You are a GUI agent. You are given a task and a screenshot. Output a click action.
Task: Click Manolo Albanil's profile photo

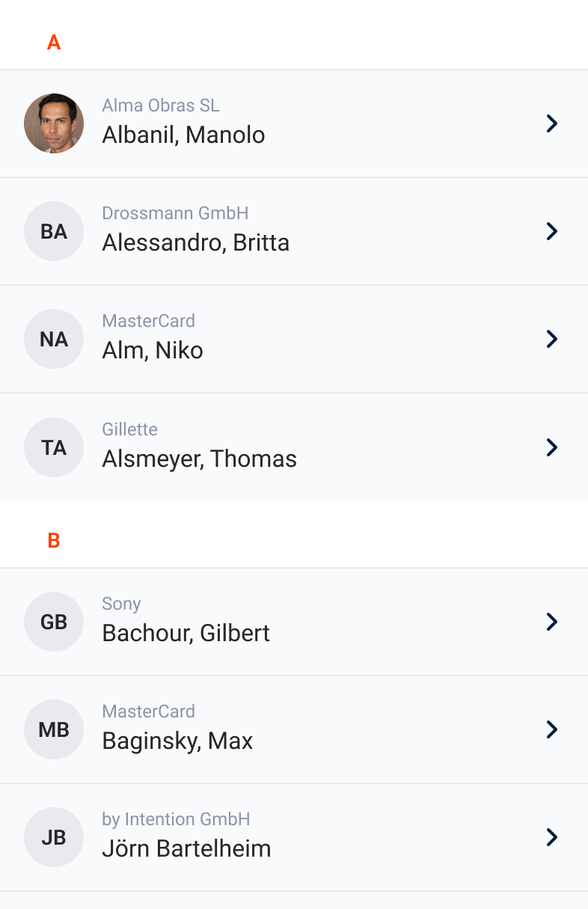click(54, 123)
